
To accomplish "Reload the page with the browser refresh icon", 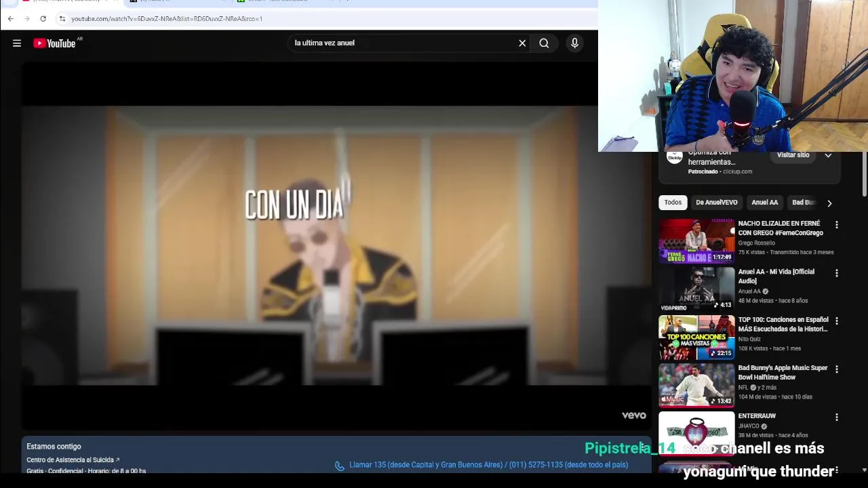I will click(x=43, y=18).
